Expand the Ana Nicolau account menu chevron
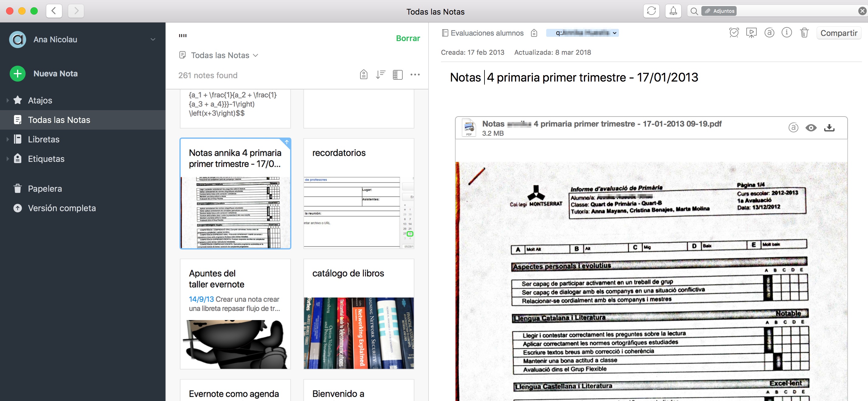This screenshot has width=868, height=401. click(153, 40)
